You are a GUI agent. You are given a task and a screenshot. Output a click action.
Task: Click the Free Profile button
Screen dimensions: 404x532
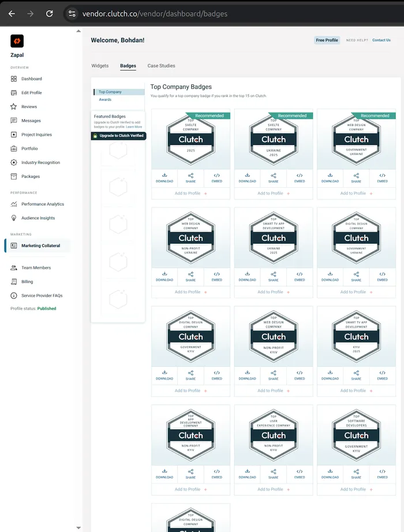pyautogui.click(x=327, y=40)
